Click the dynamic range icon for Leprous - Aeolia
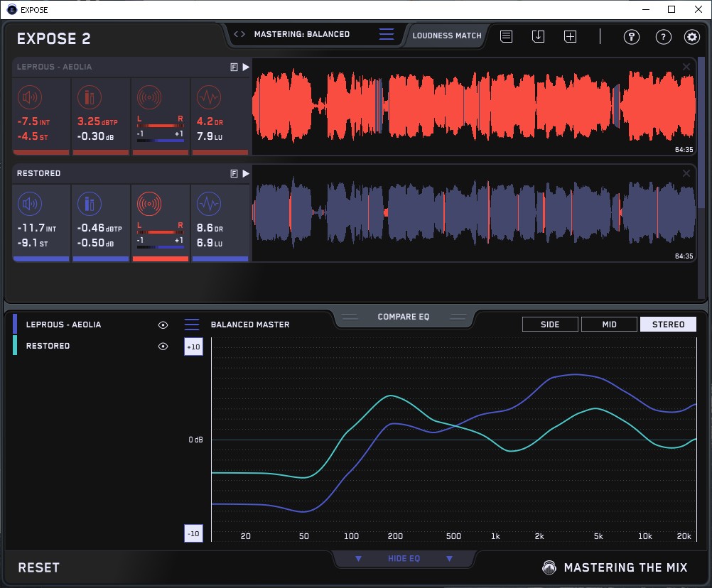 [208, 97]
